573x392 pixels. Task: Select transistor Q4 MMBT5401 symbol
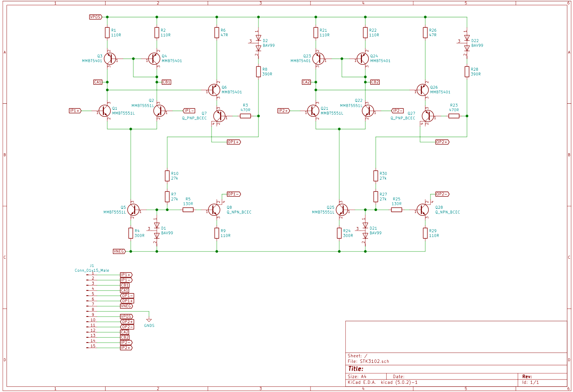click(x=154, y=59)
